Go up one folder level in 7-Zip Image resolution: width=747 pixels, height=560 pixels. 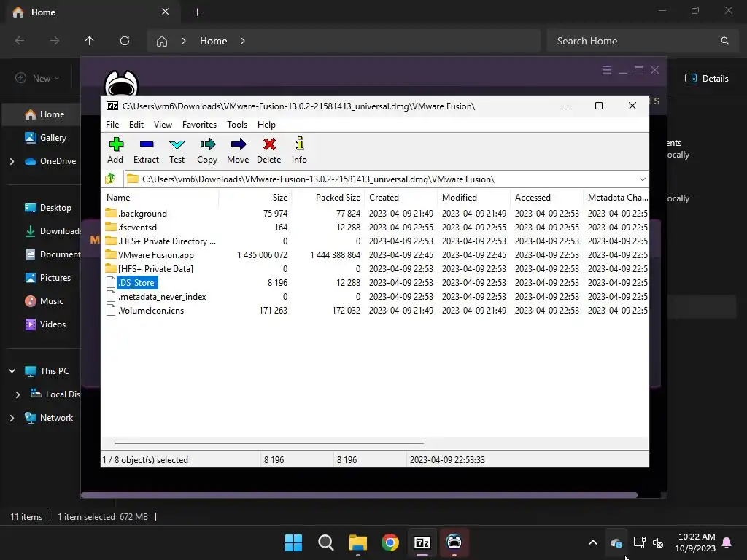click(111, 179)
